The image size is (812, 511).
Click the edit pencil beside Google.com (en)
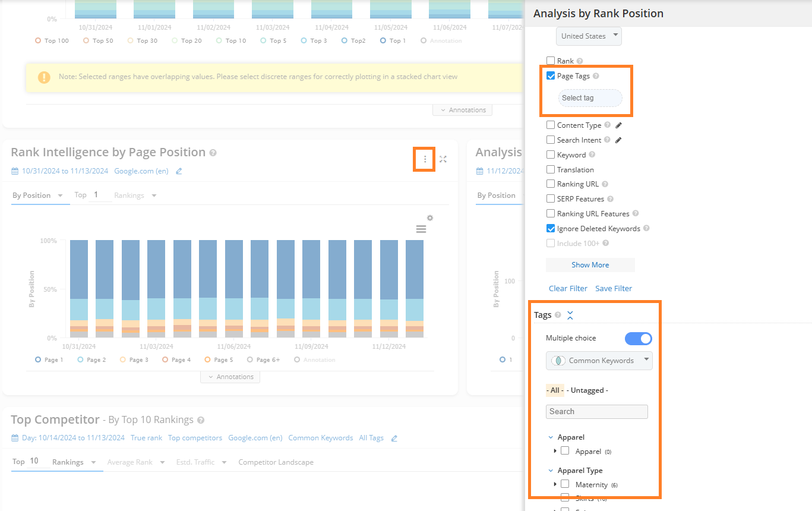pyautogui.click(x=179, y=171)
